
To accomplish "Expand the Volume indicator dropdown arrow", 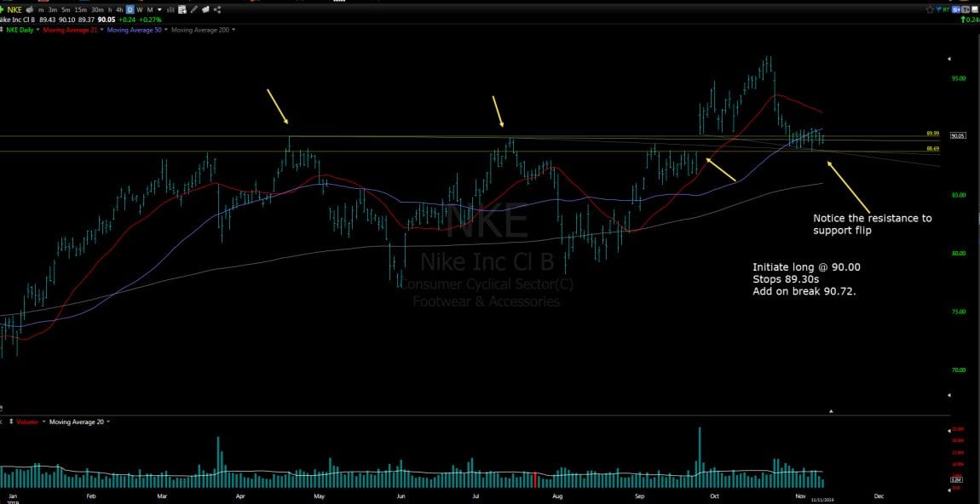I will pos(43,422).
